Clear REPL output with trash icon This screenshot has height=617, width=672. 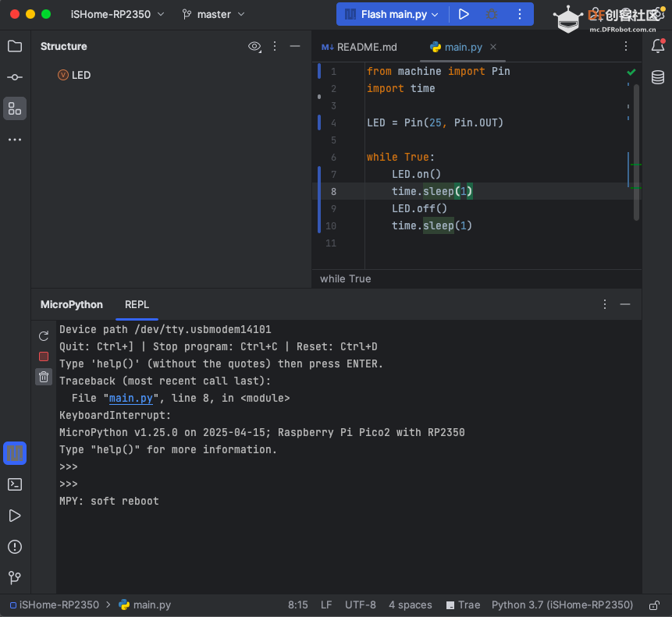44,377
